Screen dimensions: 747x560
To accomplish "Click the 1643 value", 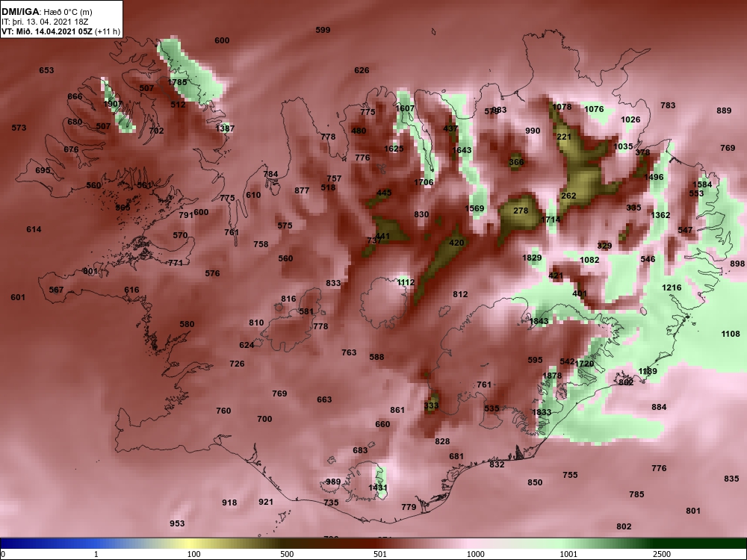I will (x=462, y=150).
